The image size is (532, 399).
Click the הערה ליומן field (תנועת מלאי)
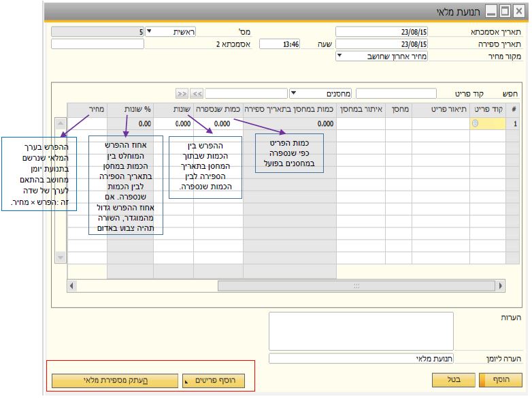[361, 359]
